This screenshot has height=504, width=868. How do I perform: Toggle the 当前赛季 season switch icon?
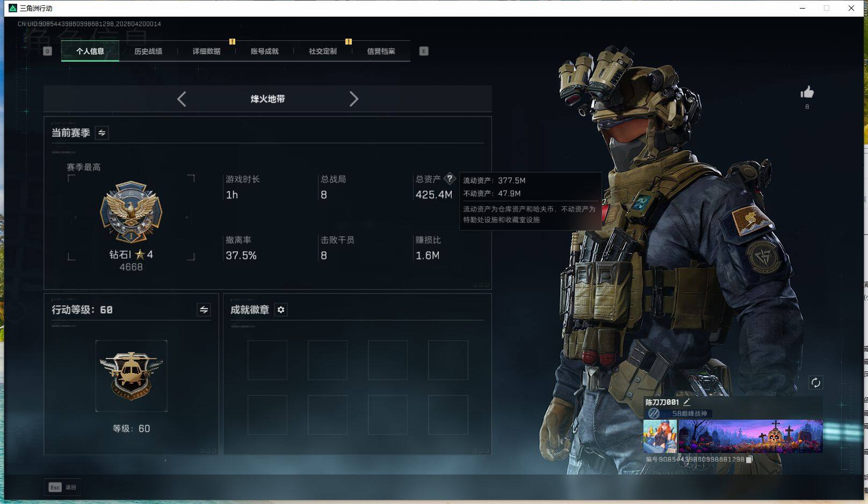coord(102,133)
